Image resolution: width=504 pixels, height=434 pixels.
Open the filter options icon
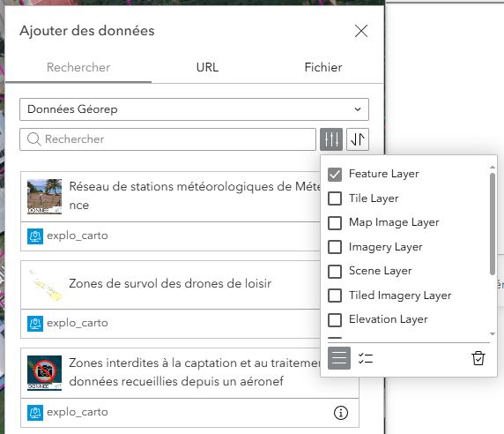tap(331, 139)
